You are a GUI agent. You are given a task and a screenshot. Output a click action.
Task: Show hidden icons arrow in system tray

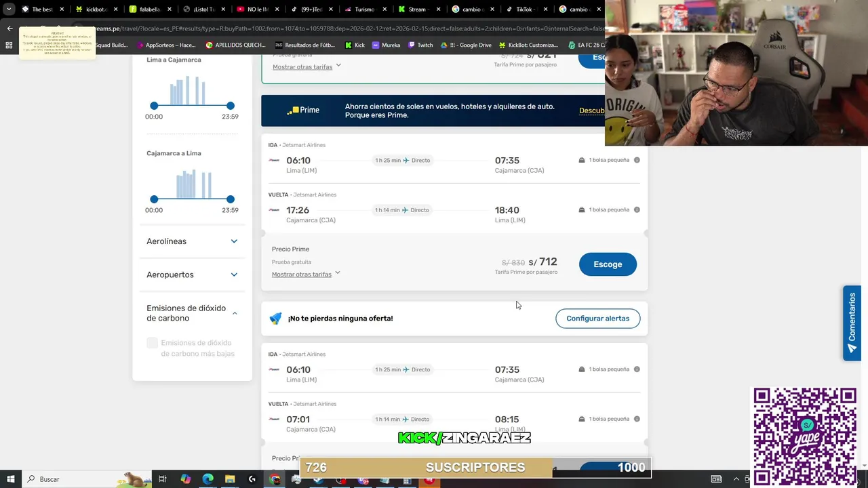pyautogui.click(x=736, y=479)
